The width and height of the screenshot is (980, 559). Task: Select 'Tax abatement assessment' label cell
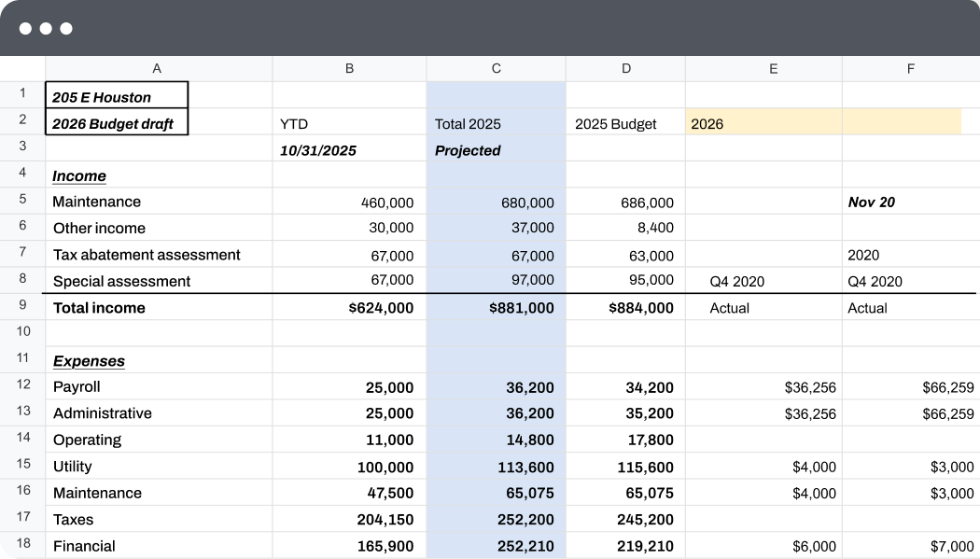(x=159, y=254)
